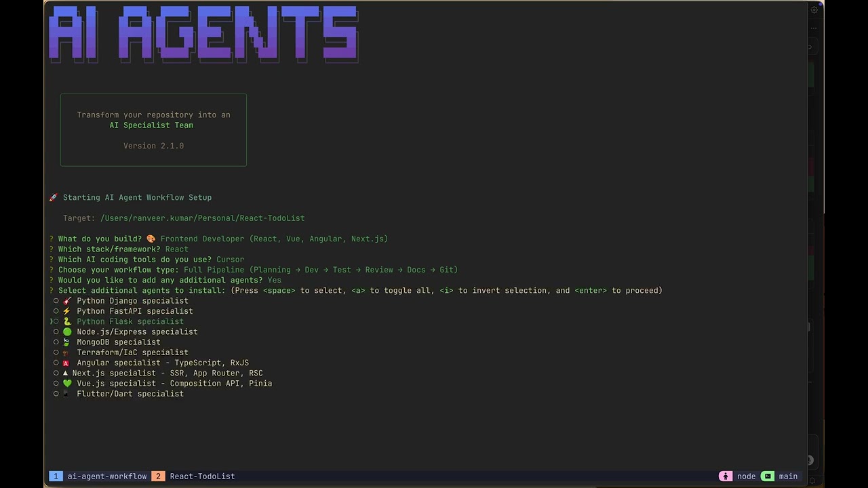
Task: Click the tab number 2 badge
Action: 158,476
